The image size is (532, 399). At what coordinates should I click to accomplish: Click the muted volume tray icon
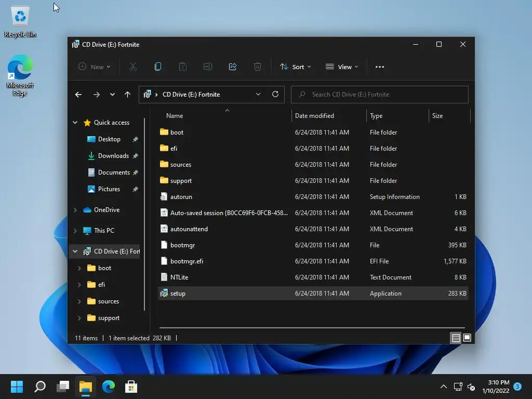(x=471, y=387)
